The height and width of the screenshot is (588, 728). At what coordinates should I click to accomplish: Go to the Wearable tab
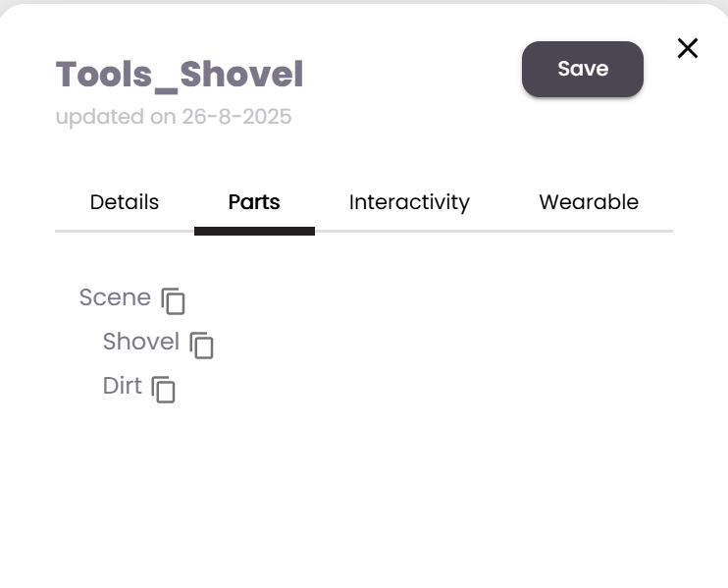pyautogui.click(x=589, y=202)
